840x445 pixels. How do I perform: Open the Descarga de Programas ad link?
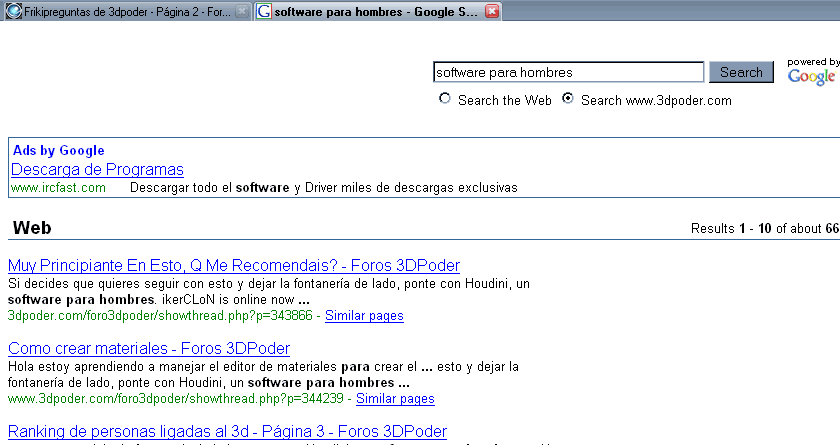coord(98,169)
